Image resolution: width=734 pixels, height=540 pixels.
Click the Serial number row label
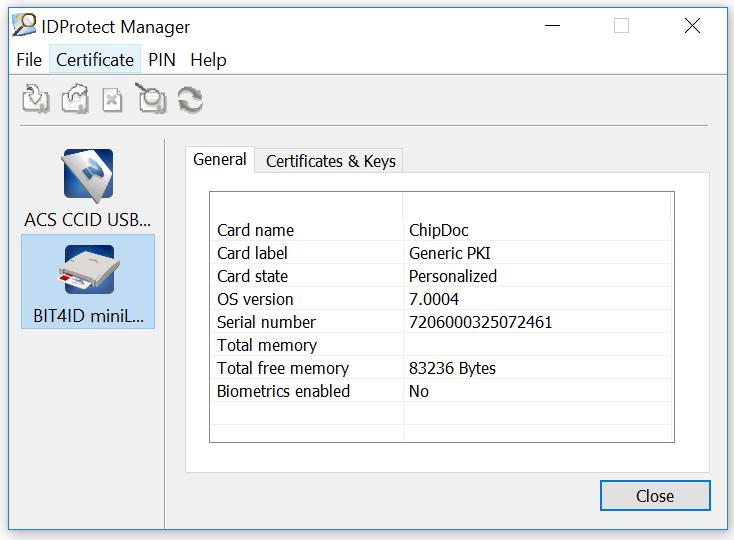[266, 322]
